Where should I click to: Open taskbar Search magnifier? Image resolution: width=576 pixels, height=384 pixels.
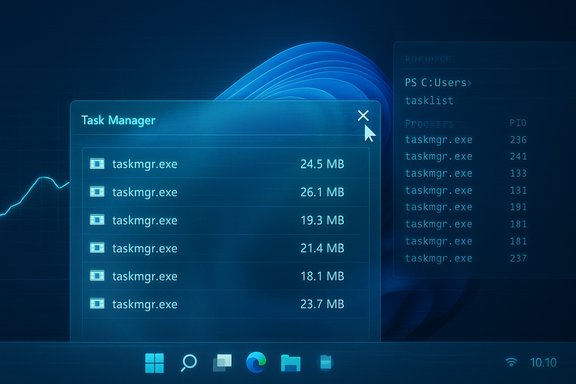[x=189, y=363]
